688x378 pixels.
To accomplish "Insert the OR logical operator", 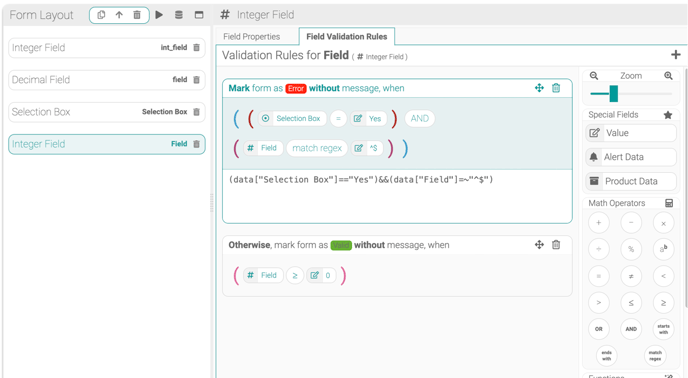I will click(598, 329).
